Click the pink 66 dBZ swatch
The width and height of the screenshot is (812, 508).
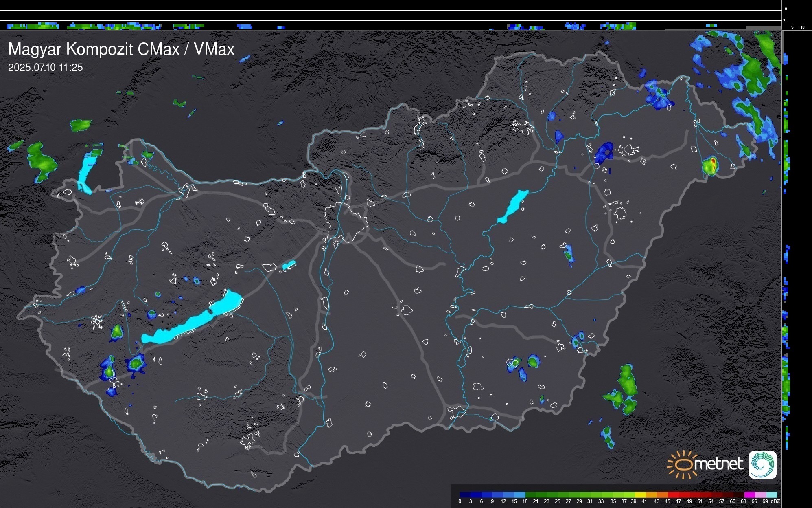pyautogui.click(x=760, y=495)
